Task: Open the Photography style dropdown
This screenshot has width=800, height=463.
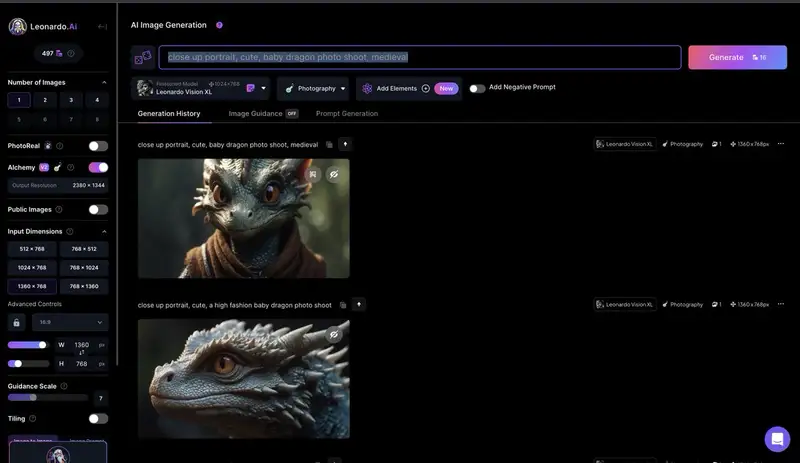Action: point(314,88)
